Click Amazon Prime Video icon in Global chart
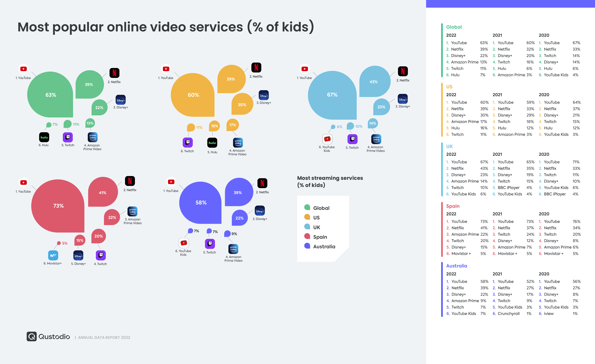The image size is (595, 364). point(93,137)
